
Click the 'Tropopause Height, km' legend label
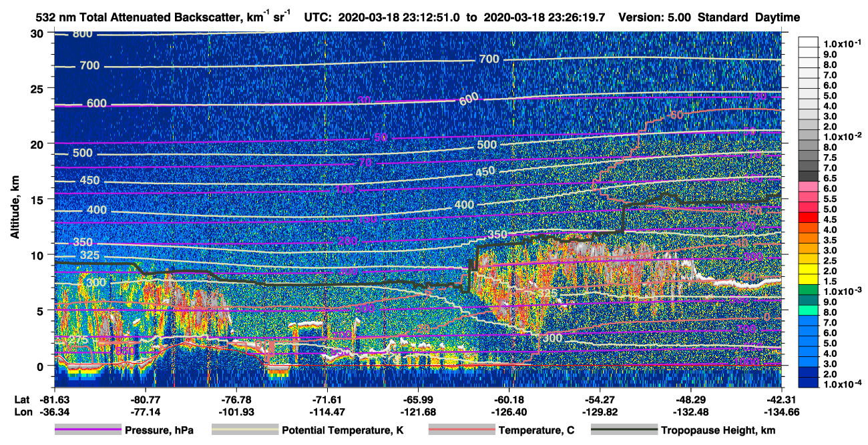coord(718,430)
